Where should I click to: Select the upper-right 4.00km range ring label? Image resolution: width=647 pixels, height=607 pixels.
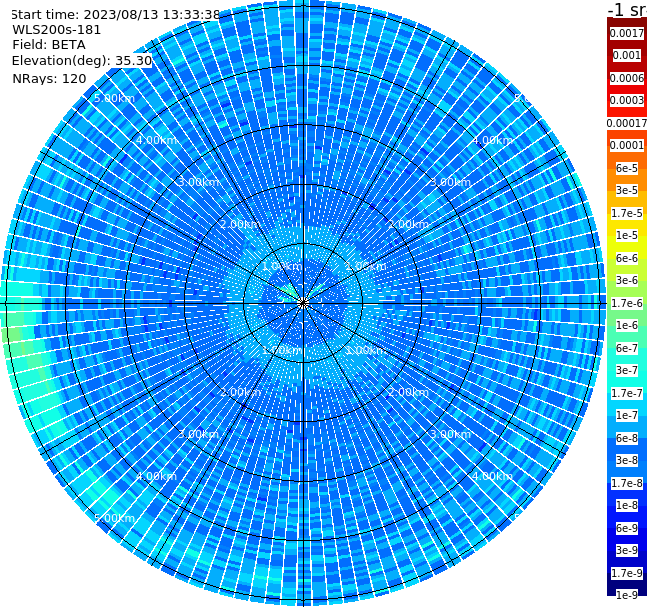pyautogui.click(x=492, y=140)
